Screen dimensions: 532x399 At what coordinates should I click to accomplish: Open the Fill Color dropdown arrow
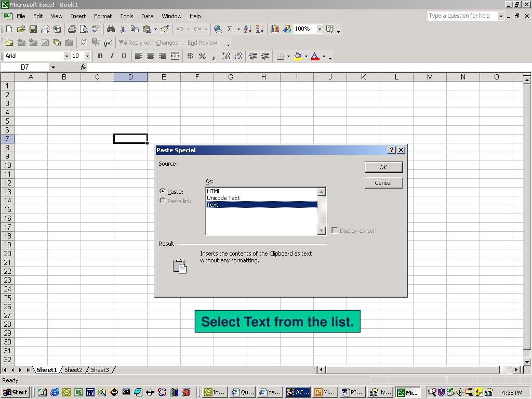[306, 56]
